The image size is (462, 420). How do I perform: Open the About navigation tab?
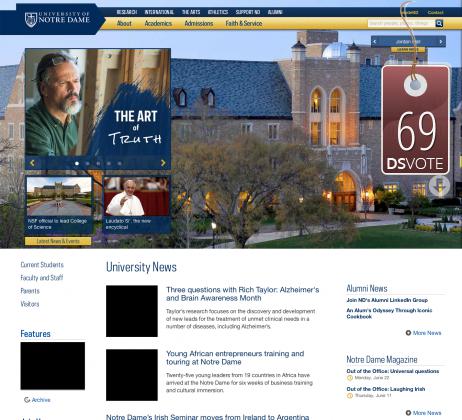pos(124,23)
